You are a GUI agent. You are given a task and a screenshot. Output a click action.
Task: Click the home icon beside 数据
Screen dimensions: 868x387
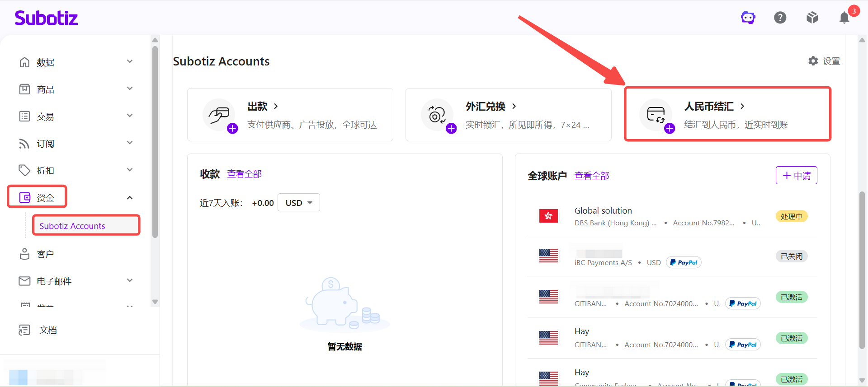[x=24, y=62]
